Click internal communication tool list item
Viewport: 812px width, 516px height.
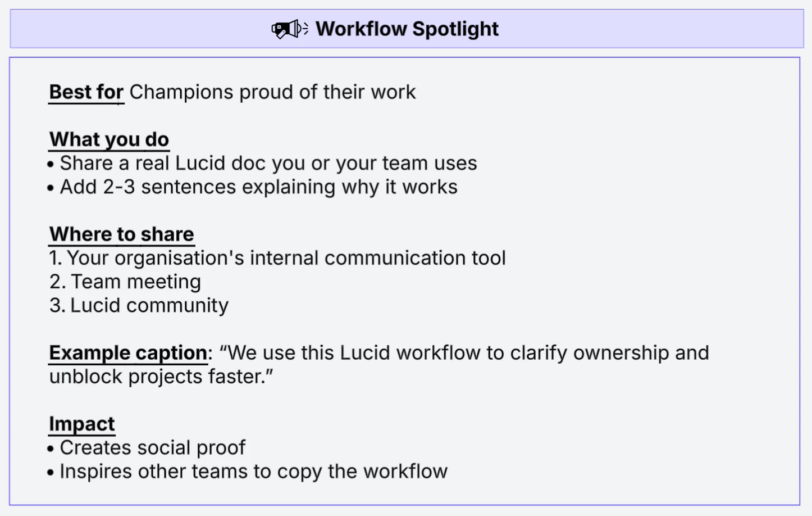click(x=277, y=258)
